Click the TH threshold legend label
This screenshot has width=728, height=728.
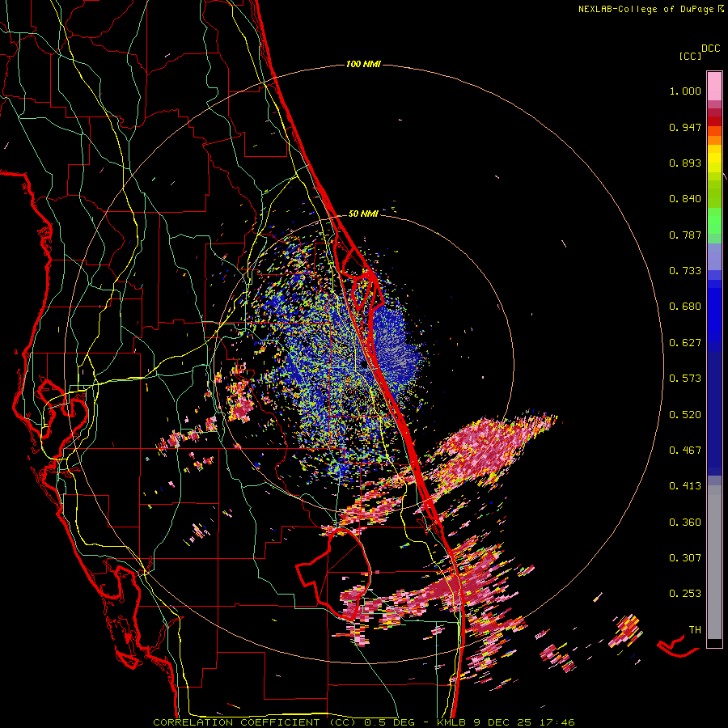(695, 630)
